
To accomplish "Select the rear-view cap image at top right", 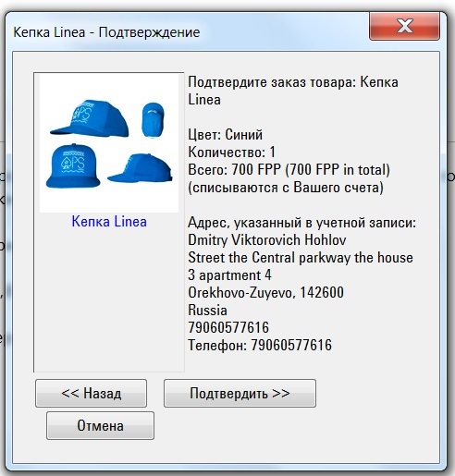I will (153, 119).
